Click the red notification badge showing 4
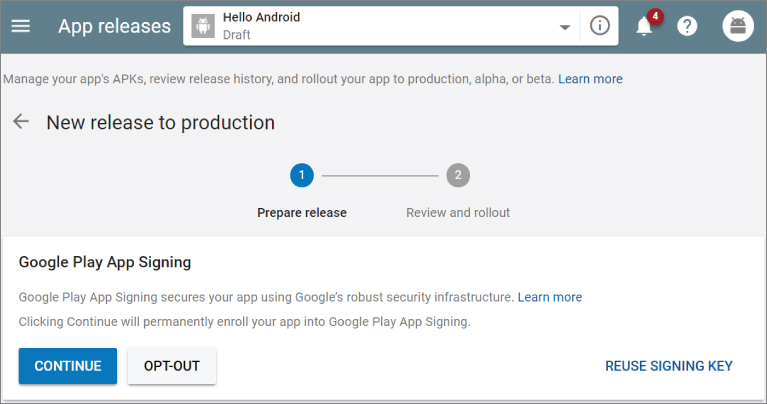This screenshot has width=767, height=404. [655, 16]
